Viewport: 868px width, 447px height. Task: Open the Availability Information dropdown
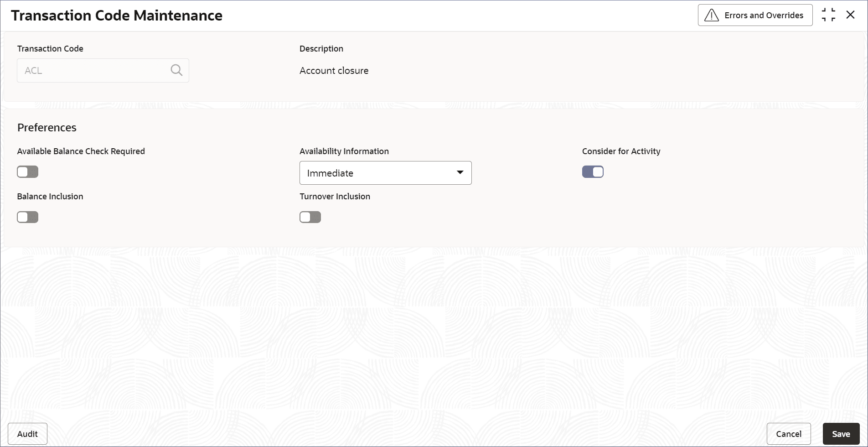tap(385, 173)
